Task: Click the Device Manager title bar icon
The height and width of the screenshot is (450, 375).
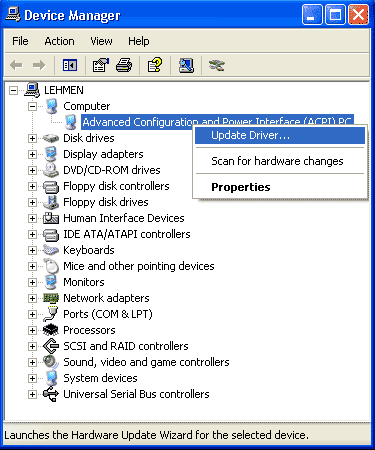Action: click(x=13, y=15)
